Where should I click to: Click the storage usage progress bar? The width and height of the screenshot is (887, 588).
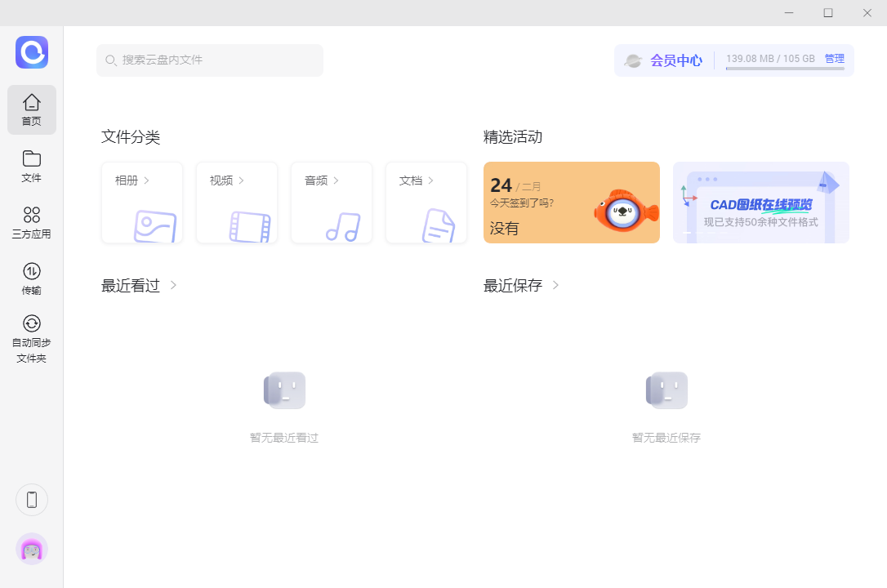coord(785,69)
